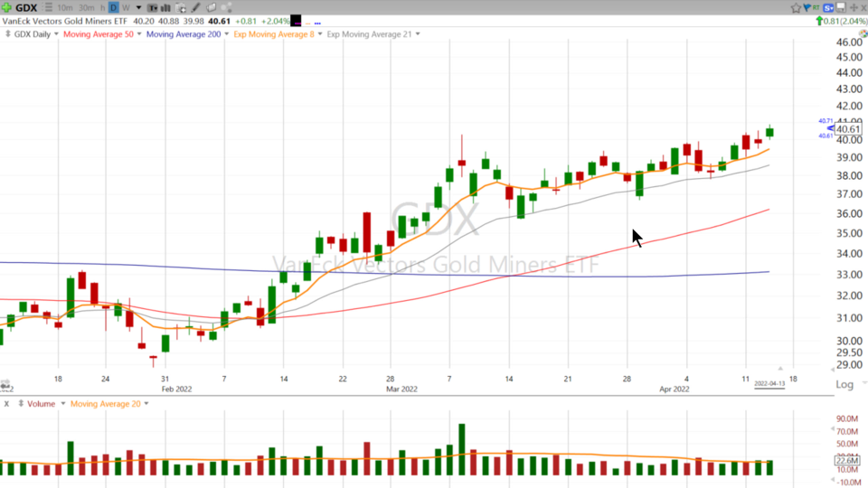Screen dimensions: 868x488
Task: Click the 22.6M volume value tag
Action: [847, 460]
